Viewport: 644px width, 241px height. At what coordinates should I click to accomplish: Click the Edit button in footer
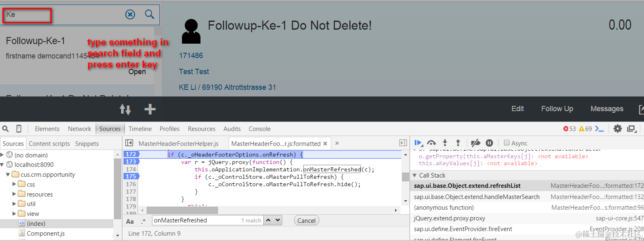point(518,109)
